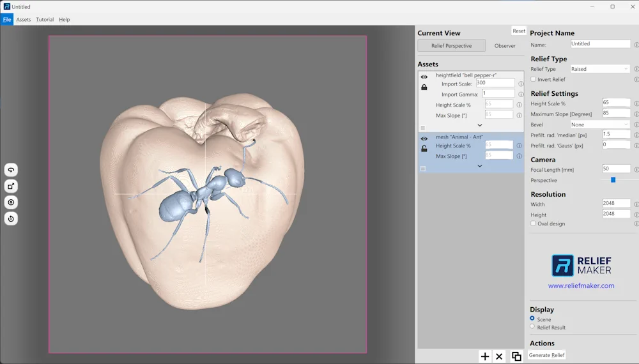The width and height of the screenshot is (639, 364).
Task: Duplicate asset with the overlapping squares icon
Action: (516, 356)
